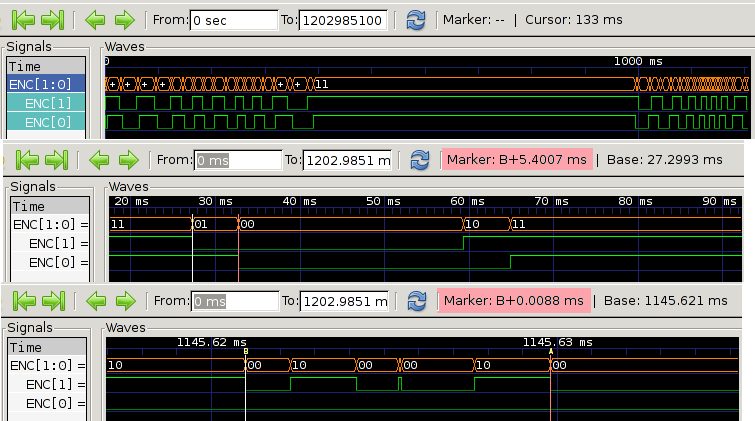Select ENC[1] signal in bottom window

[x=47, y=384]
